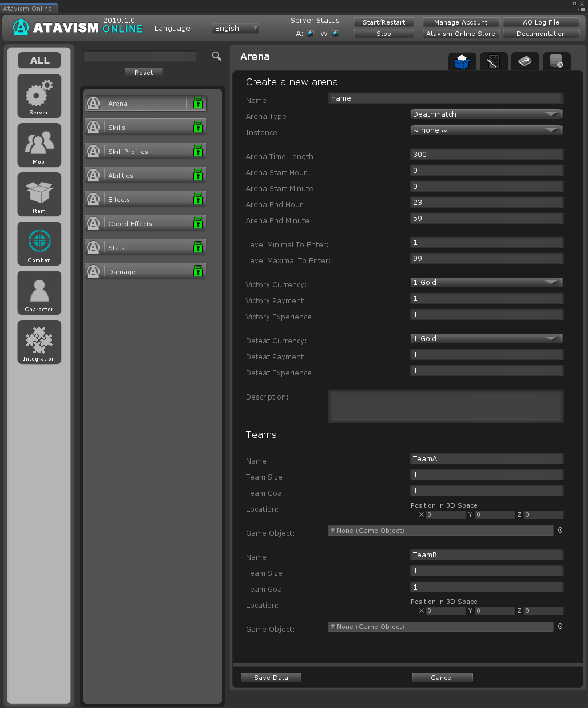Open the Character category icon
The width and height of the screenshot is (588, 708).
click(x=39, y=292)
